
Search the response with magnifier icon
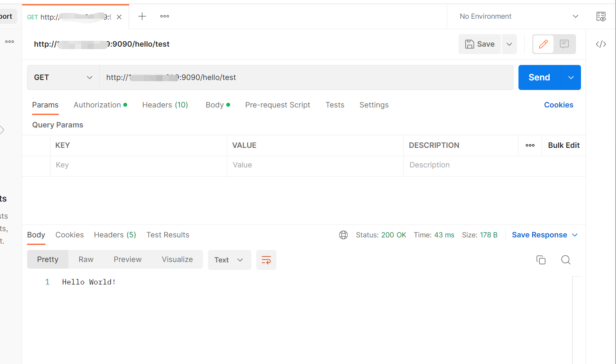coord(566,260)
